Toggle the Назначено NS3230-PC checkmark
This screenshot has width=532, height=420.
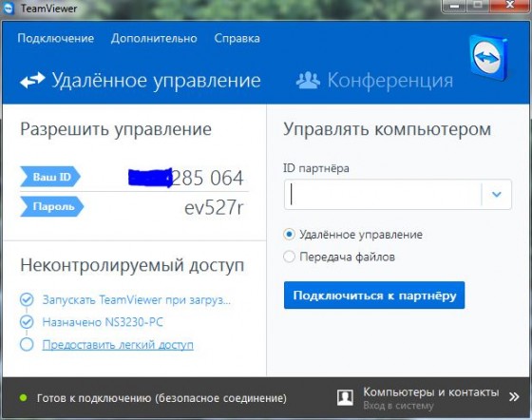tap(27, 322)
